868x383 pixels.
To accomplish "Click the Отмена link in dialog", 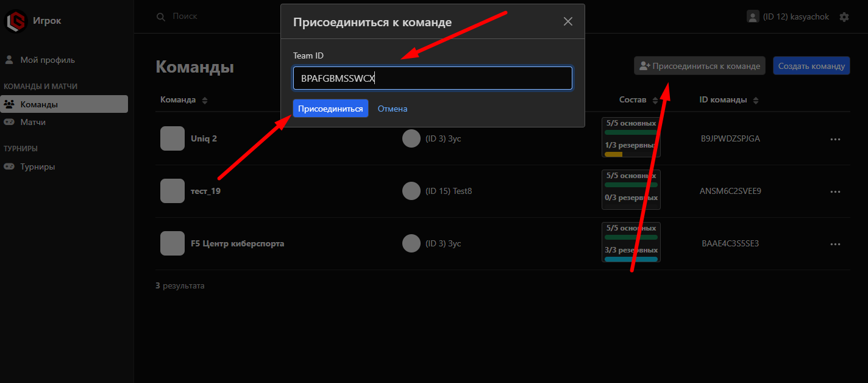I will 393,109.
